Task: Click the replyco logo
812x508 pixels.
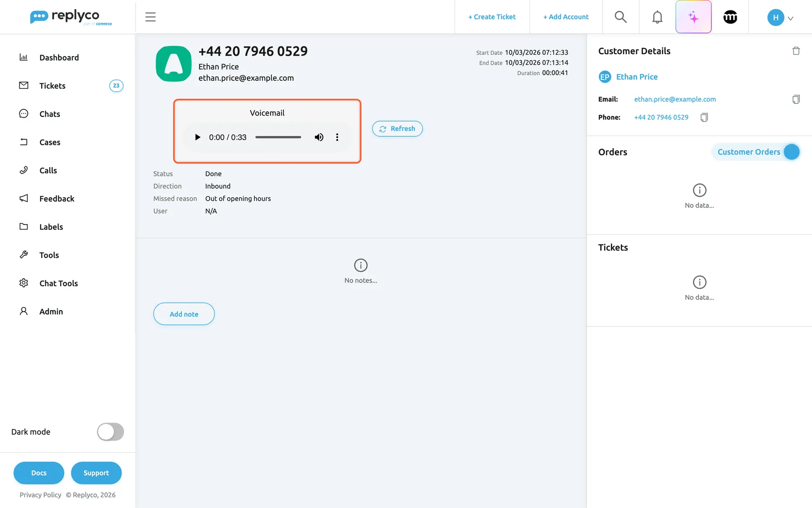Action: point(71,17)
